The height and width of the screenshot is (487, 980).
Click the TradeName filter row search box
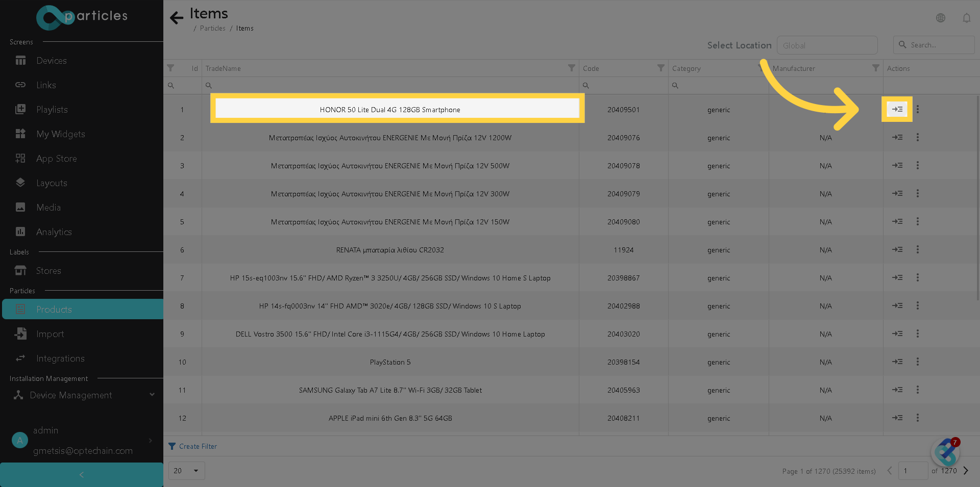[x=390, y=86]
